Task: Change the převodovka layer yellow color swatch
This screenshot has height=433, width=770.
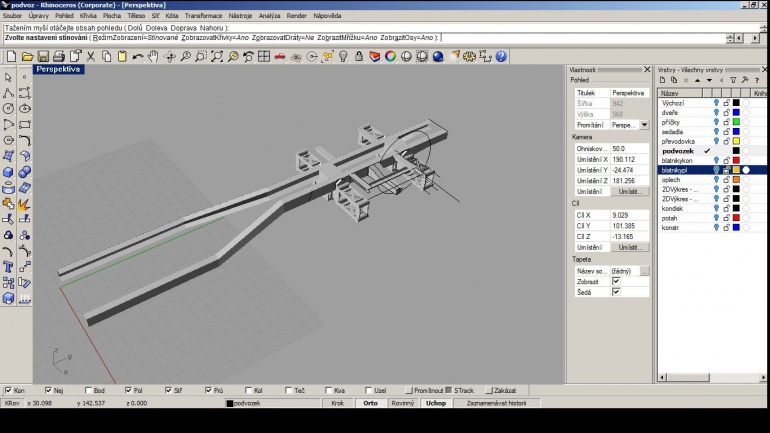Action: (x=736, y=141)
